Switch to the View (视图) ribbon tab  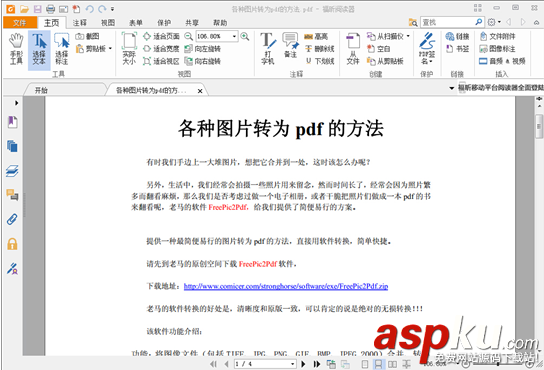pyautogui.click(x=108, y=23)
